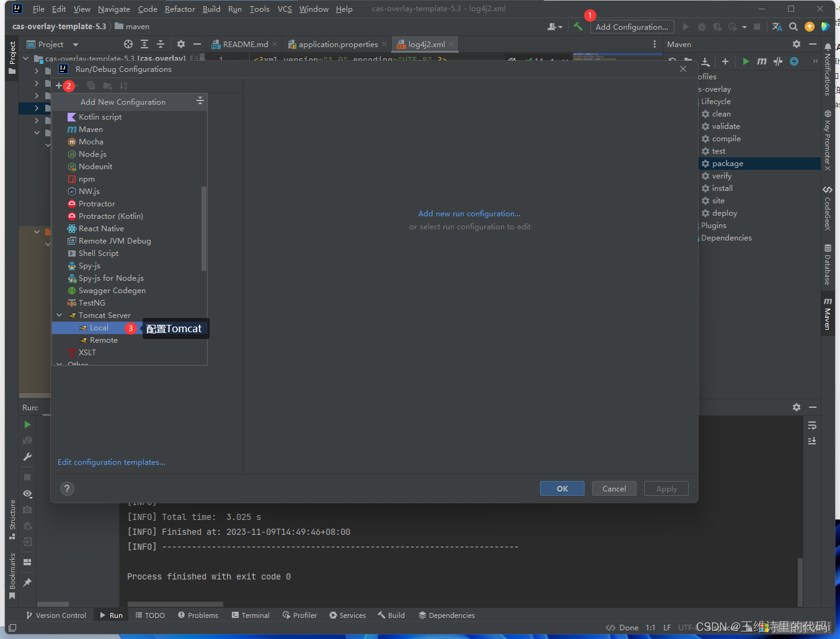Open Search Everywhere magnifier icon
Viewport: 840px width, 639px height.
[x=794, y=27]
